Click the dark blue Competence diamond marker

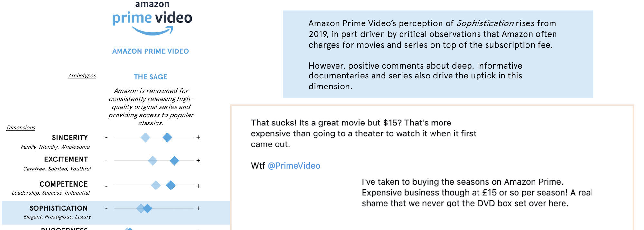click(x=171, y=185)
